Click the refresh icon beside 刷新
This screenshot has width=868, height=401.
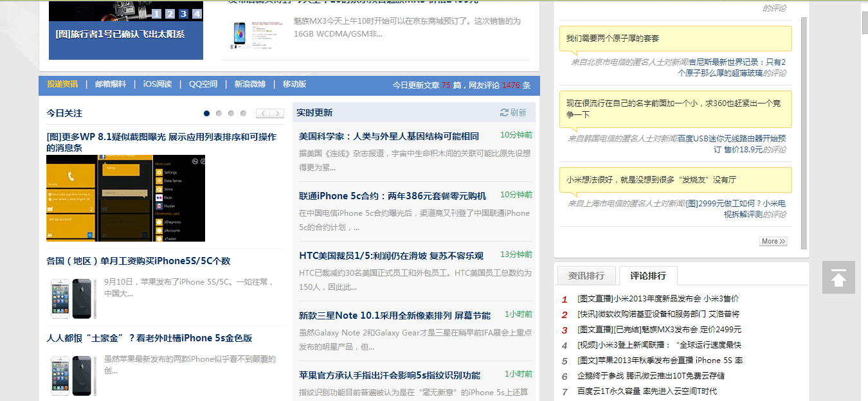(x=504, y=112)
